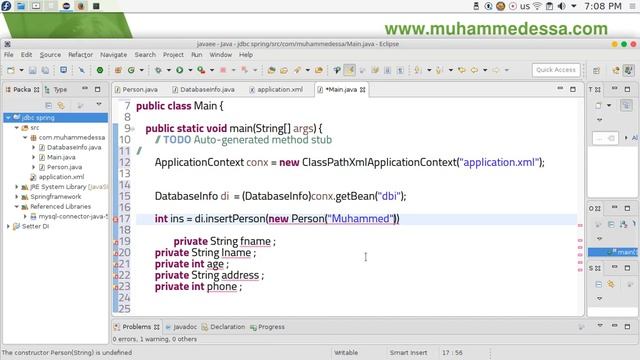
Task: Click the New Java Class icon
Action: coord(131,70)
